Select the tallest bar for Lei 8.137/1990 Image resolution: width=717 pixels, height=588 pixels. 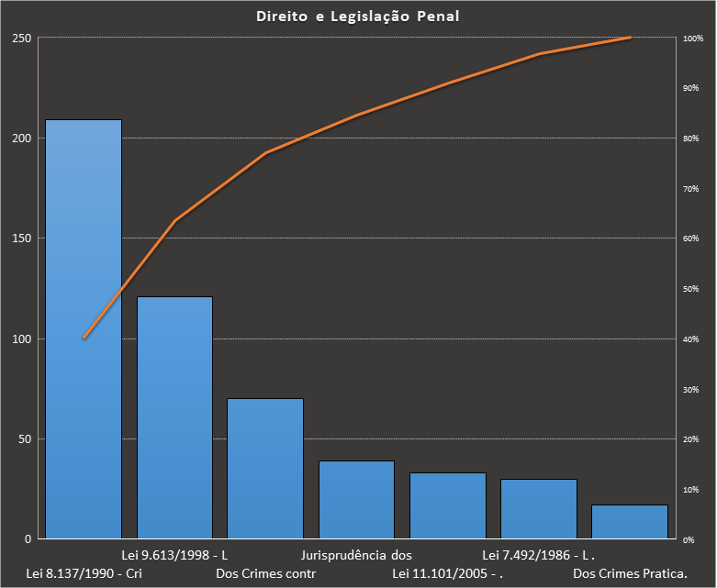pyautogui.click(x=84, y=367)
